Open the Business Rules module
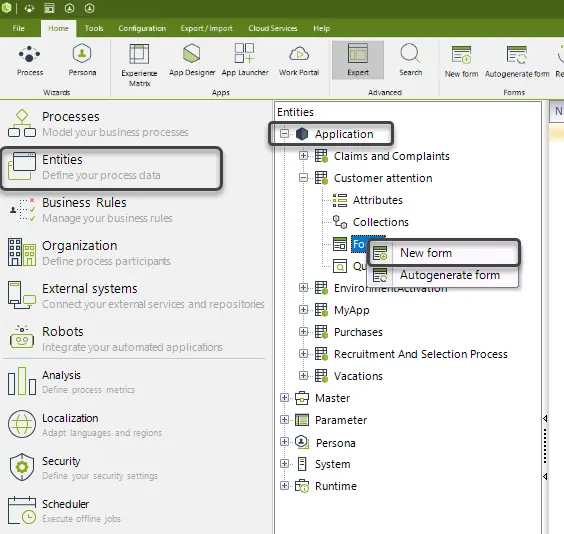 click(90, 210)
